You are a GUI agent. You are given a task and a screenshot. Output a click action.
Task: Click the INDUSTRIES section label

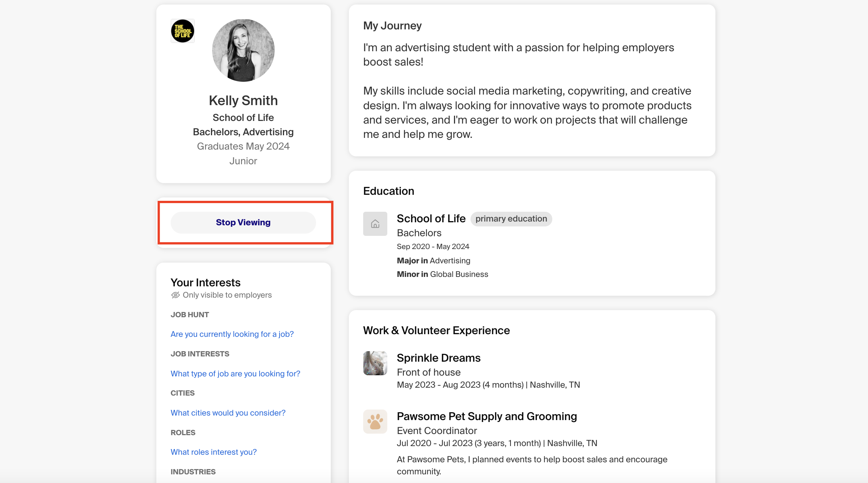click(x=193, y=472)
